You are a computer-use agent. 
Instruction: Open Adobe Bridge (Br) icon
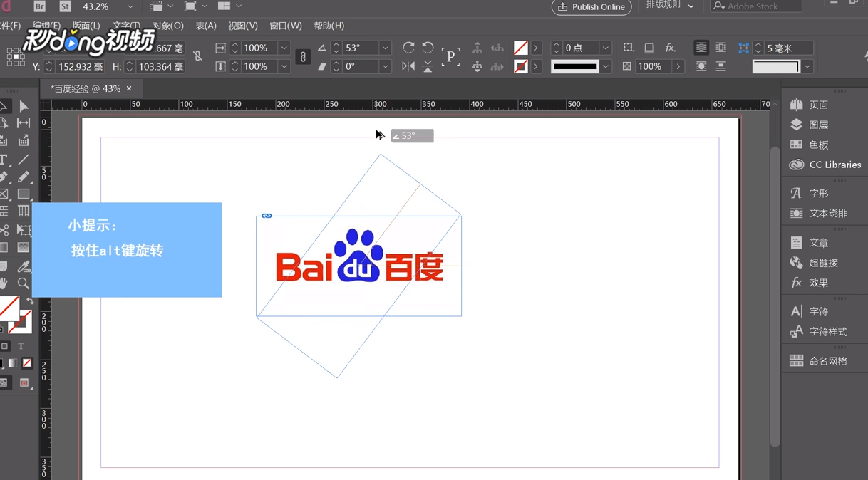pos(40,6)
